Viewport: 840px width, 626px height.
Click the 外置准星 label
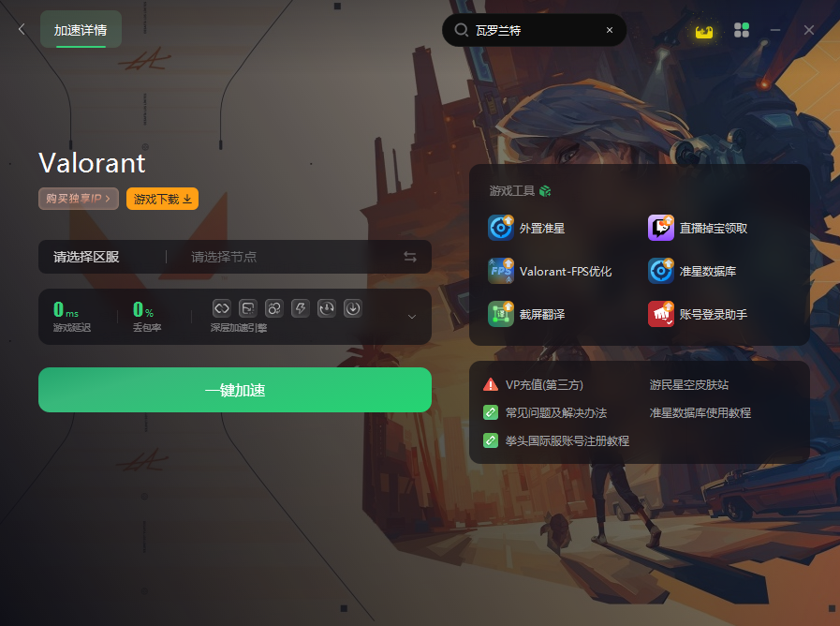[x=542, y=229]
